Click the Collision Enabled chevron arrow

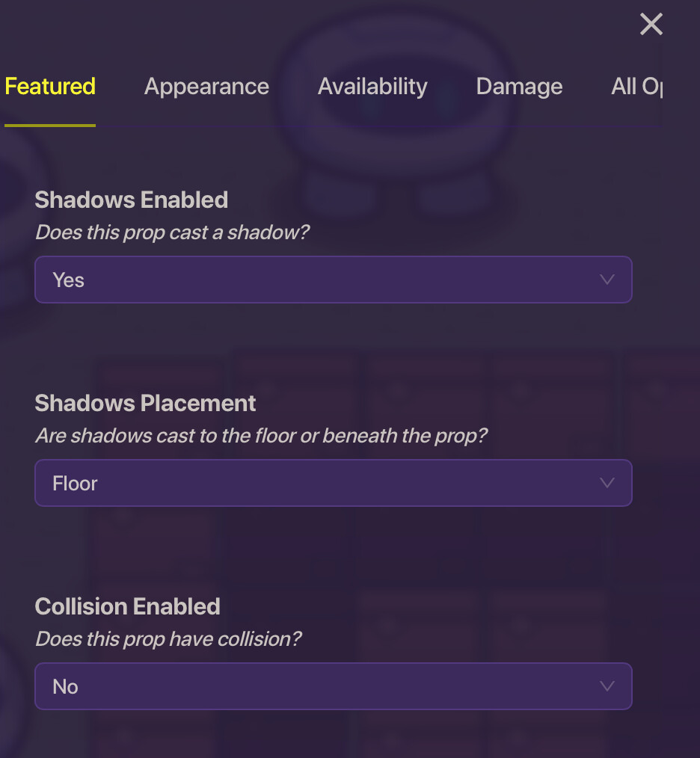(607, 686)
